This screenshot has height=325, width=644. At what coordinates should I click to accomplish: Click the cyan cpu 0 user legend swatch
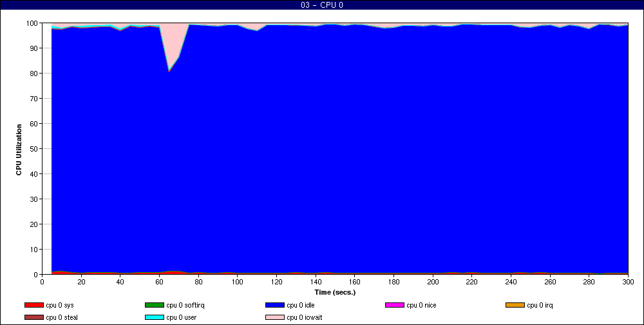pos(155,318)
